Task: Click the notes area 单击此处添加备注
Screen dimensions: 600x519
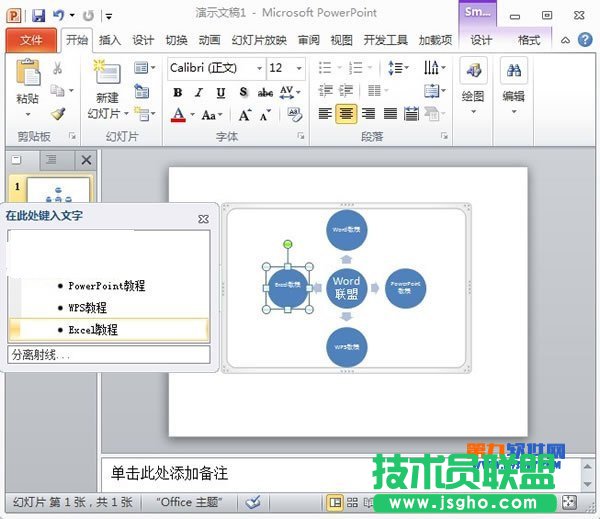Action: tap(169, 473)
